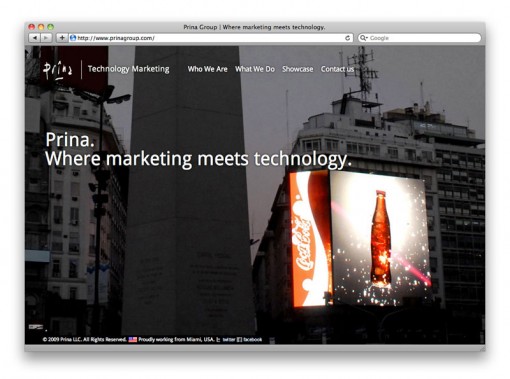This screenshot has width=510, height=379.
Task: Click 'Proudly working from Miami, USA.' footer text
Action: [x=176, y=340]
